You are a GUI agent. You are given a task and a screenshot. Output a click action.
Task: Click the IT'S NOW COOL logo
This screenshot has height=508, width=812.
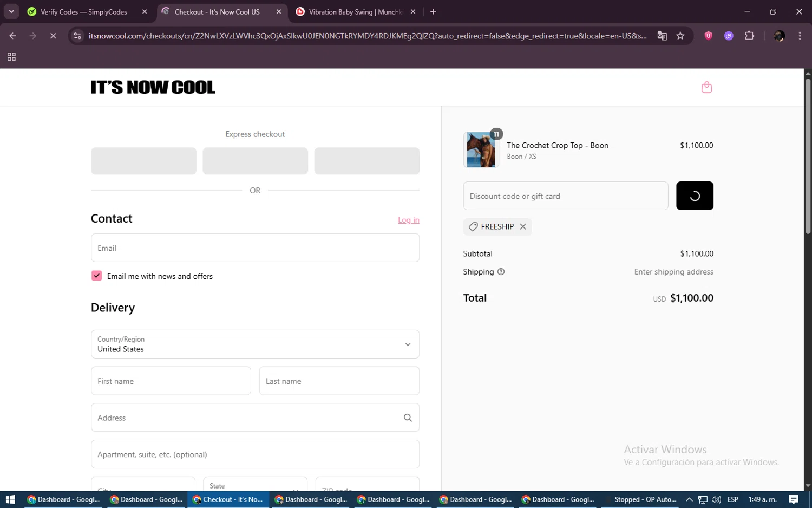point(153,87)
